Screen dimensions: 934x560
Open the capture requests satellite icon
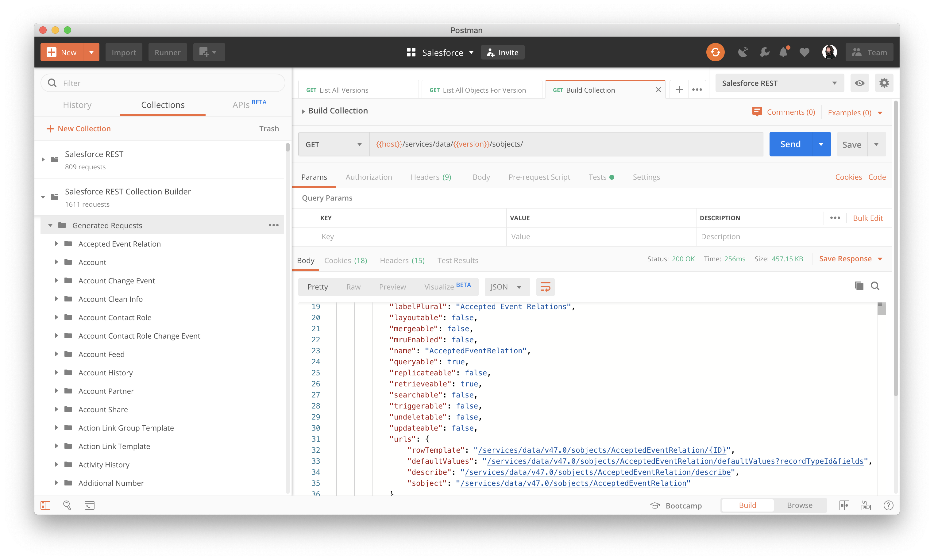pos(743,52)
